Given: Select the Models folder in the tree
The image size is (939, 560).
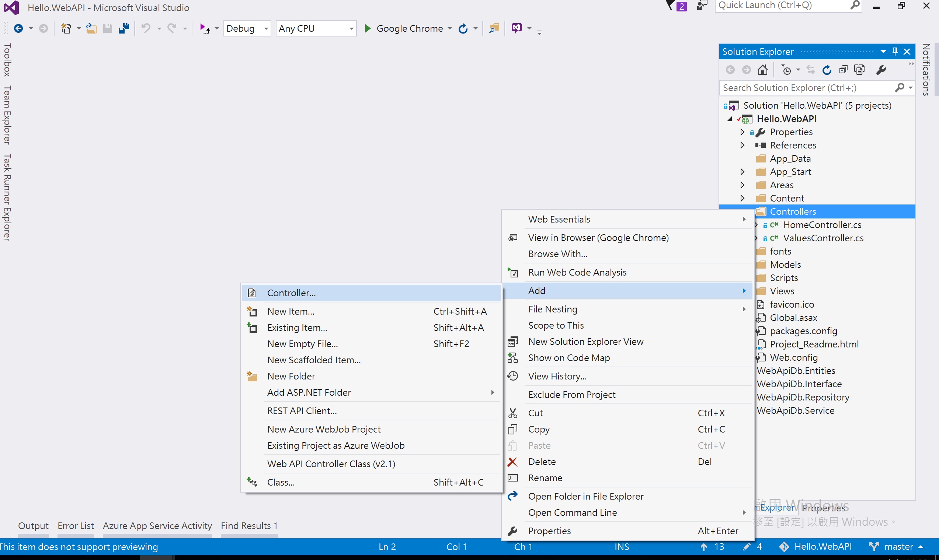Looking at the screenshot, I should (x=785, y=265).
